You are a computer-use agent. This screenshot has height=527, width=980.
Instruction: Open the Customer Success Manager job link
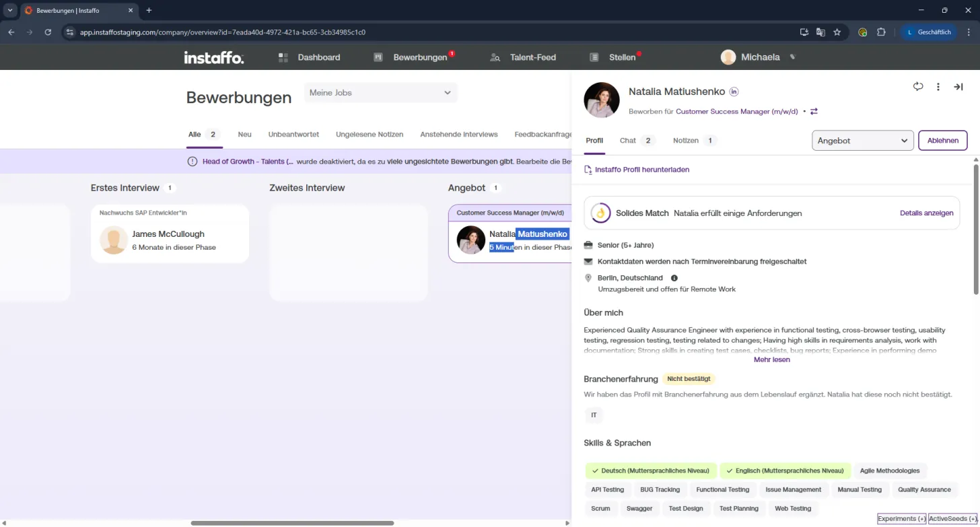pos(737,112)
